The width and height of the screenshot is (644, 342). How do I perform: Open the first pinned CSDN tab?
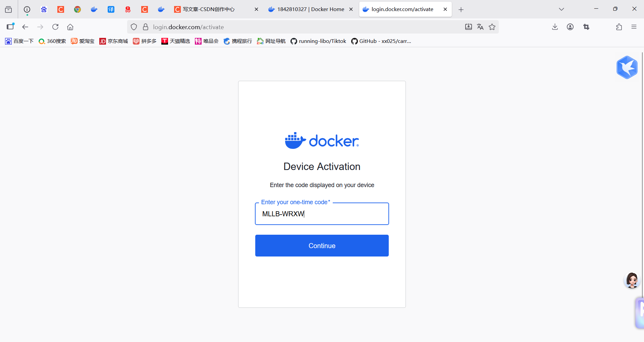61,9
